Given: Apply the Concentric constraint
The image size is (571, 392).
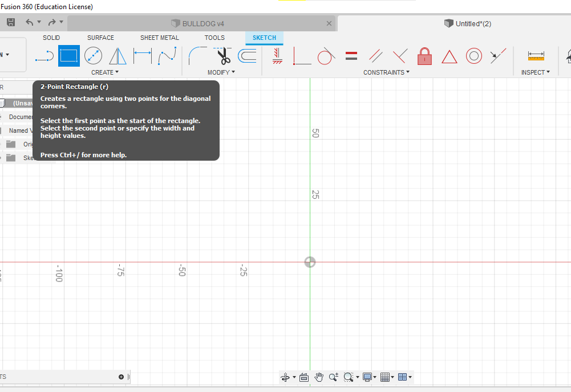Looking at the screenshot, I should click(474, 56).
